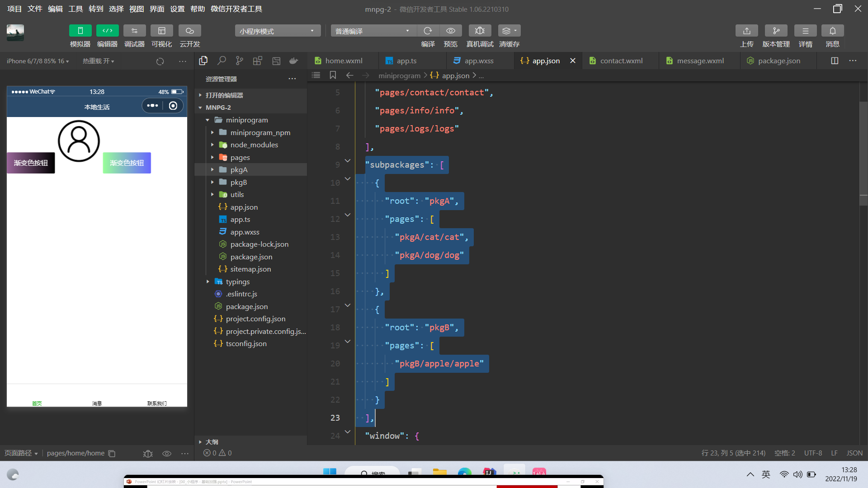Click the real-device debug (真机调试) icon
Screen dimensions: 868x488
tap(480, 31)
